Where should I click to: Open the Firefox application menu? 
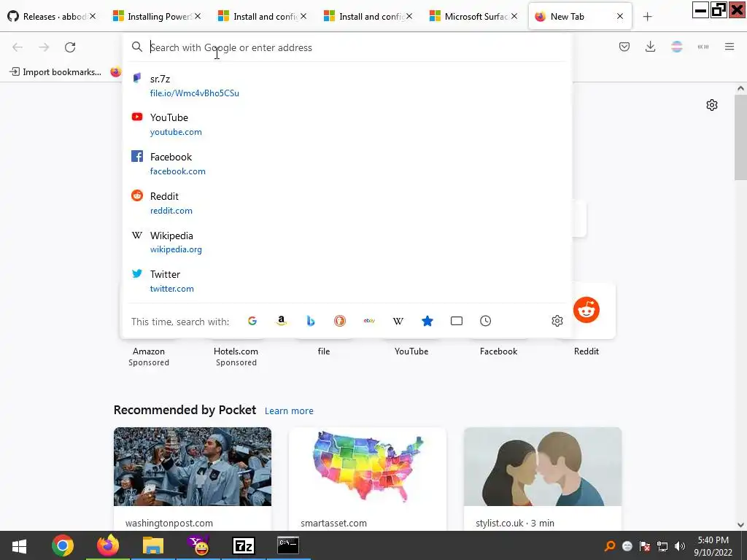pos(729,47)
